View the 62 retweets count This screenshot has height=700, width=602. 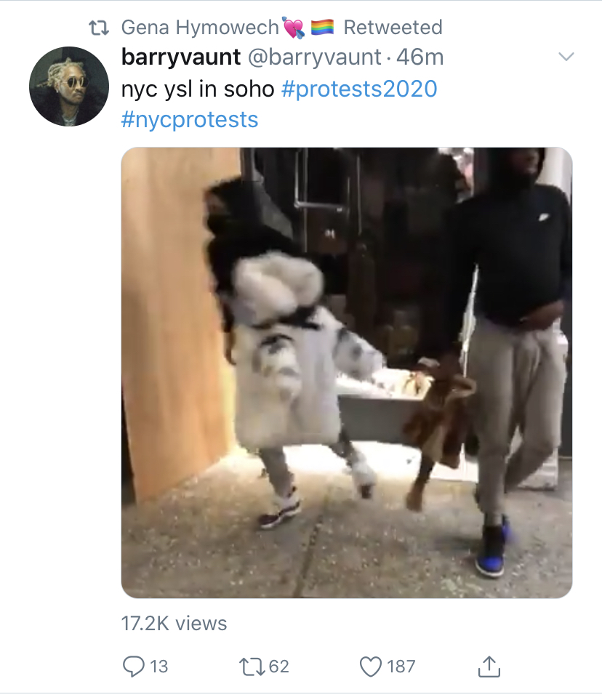tap(279, 667)
